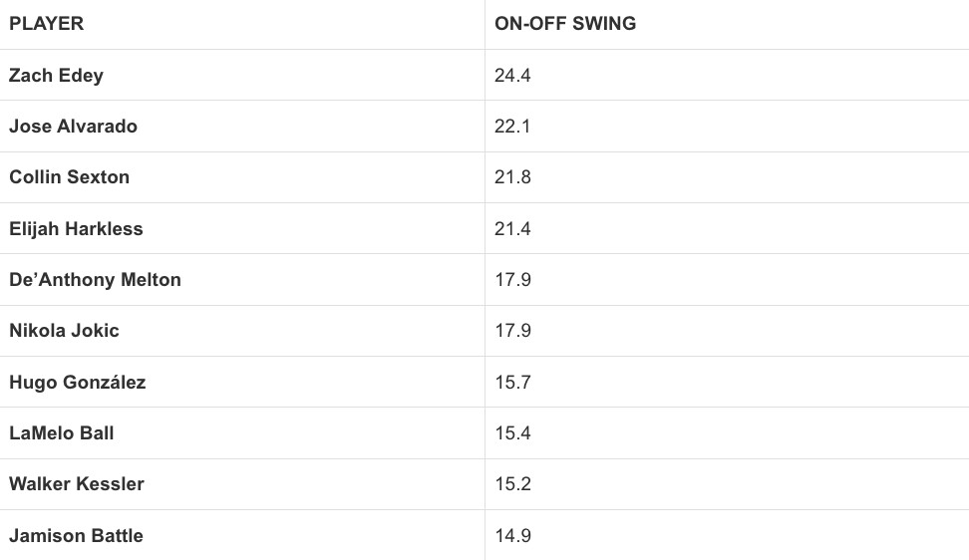Screen dimensions: 969x560
Task: Click Hugo González player name
Action: click(x=78, y=383)
